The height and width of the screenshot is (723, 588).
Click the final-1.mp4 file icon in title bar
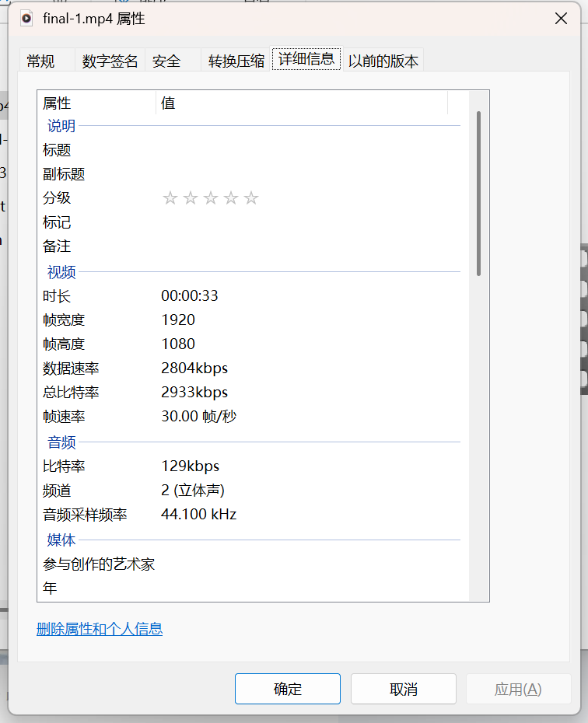point(27,19)
